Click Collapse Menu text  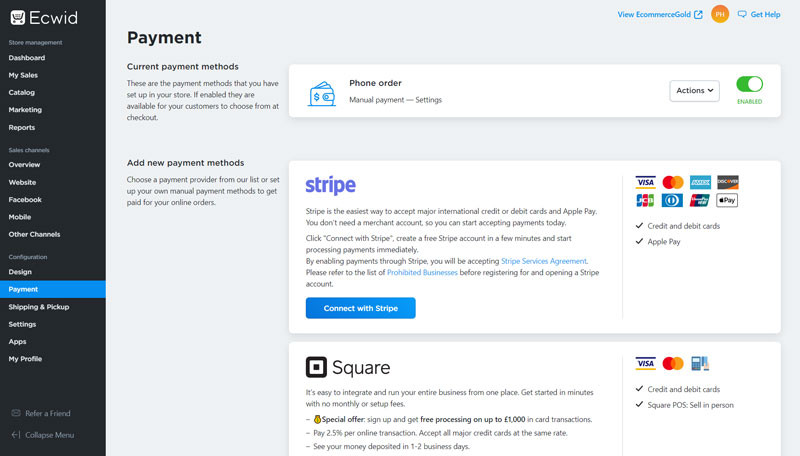click(x=49, y=435)
